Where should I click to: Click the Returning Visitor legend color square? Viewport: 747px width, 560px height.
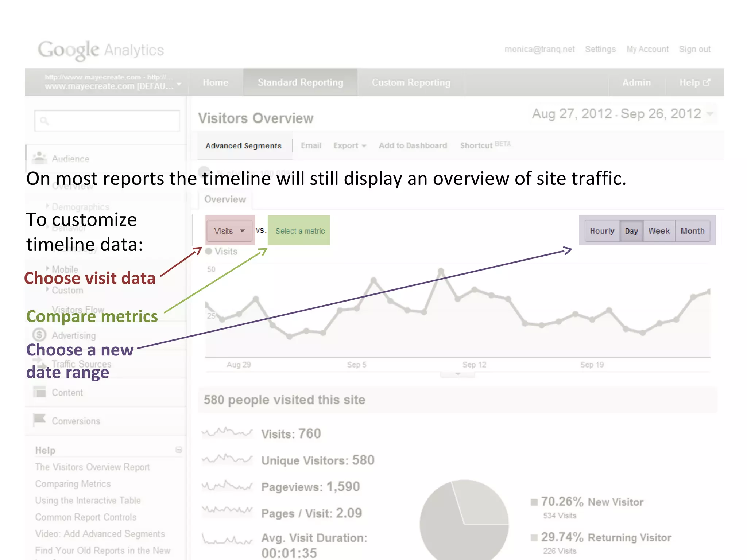534,537
